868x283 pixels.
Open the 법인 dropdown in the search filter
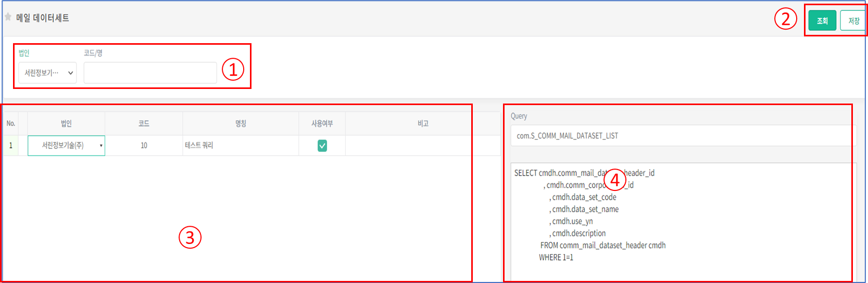click(x=47, y=73)
